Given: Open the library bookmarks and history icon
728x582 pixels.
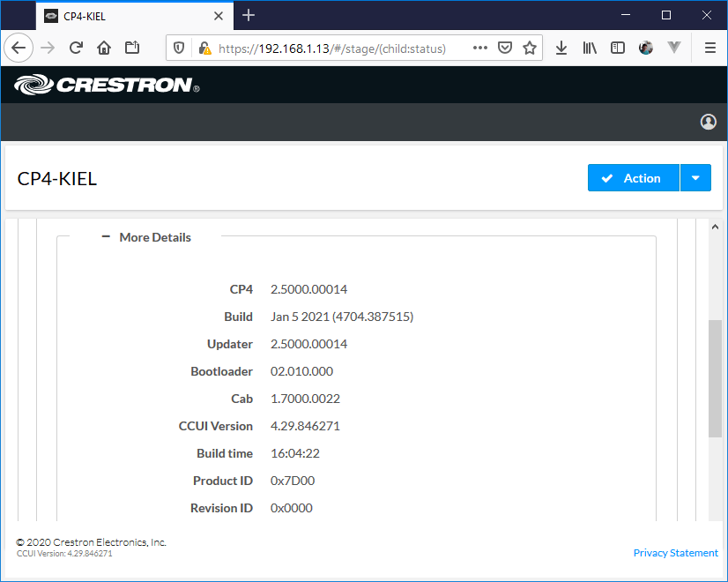Looking at the screenshot, I should [x=590, y=48].
